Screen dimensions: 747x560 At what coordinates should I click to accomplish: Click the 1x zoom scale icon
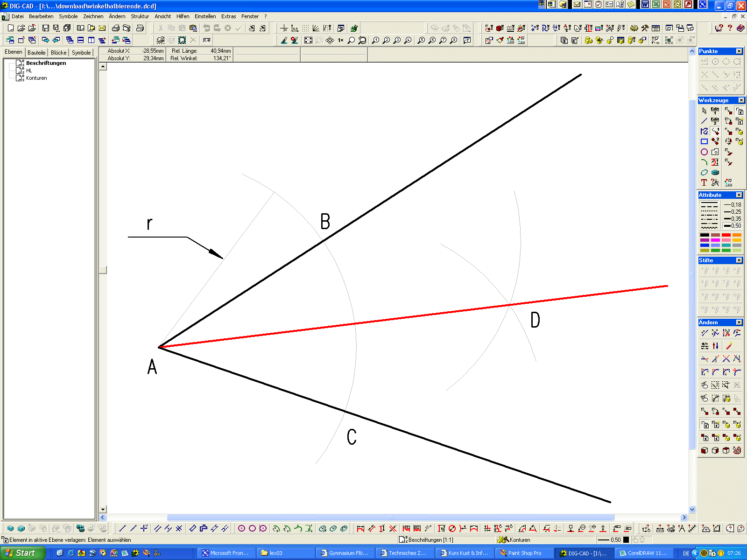tap(341, 41)
